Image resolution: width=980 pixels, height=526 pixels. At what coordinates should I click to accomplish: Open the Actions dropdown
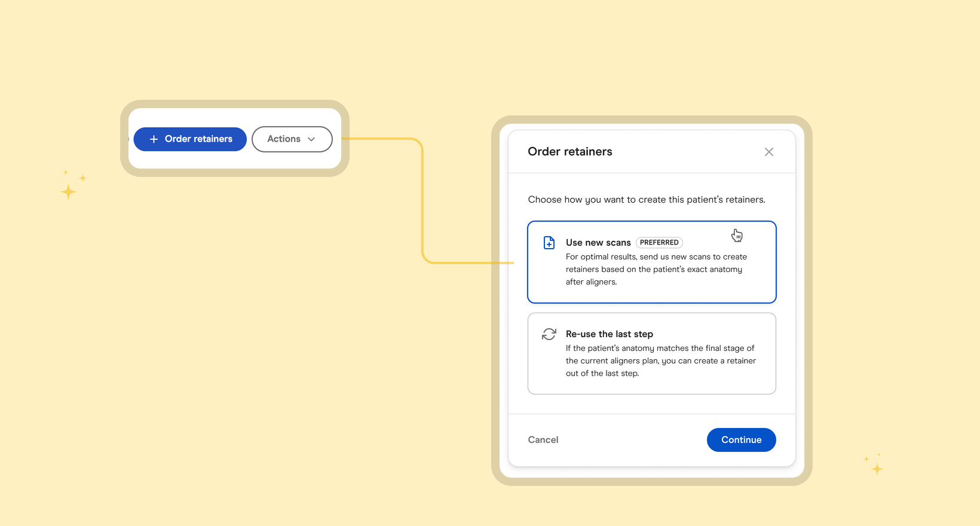(292, 139)
